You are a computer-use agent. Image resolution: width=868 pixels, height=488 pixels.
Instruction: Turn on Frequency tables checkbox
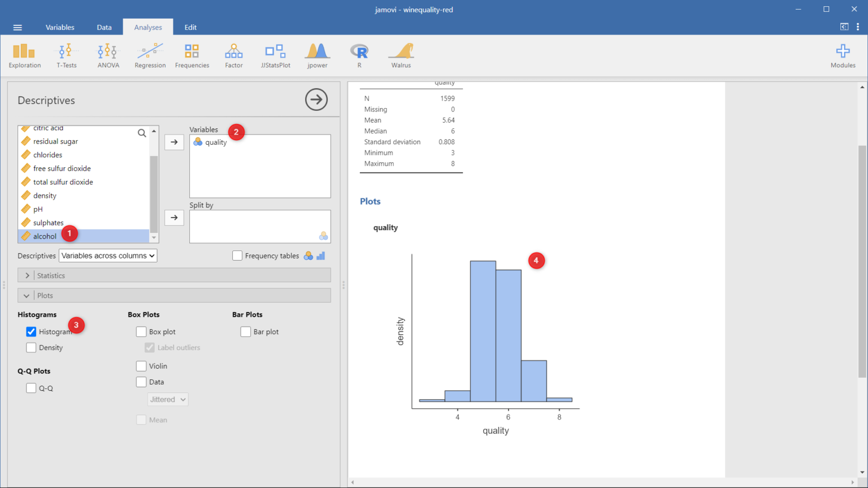coord(237,256)
